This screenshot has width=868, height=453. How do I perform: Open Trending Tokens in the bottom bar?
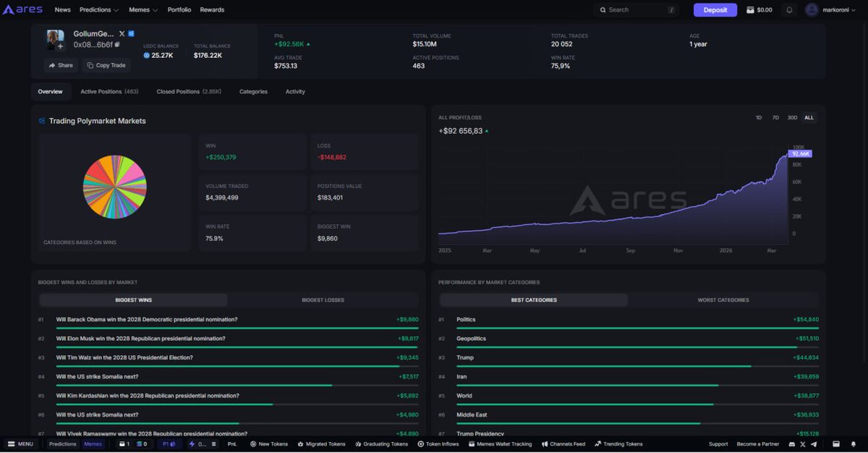tap(618, 444)
